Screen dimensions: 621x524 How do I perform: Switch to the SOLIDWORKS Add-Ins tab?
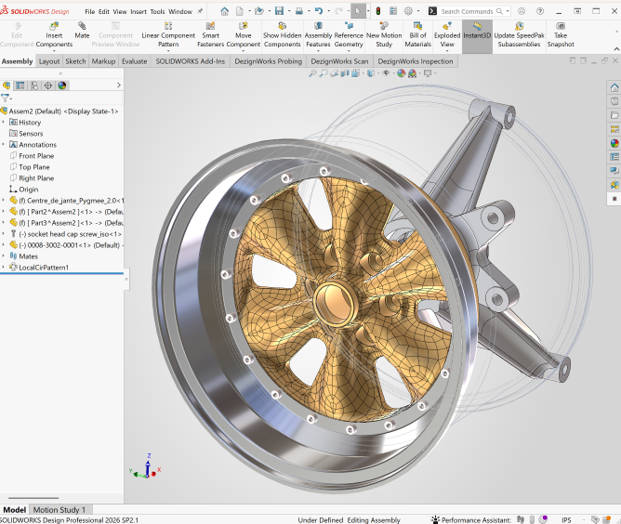190,61
